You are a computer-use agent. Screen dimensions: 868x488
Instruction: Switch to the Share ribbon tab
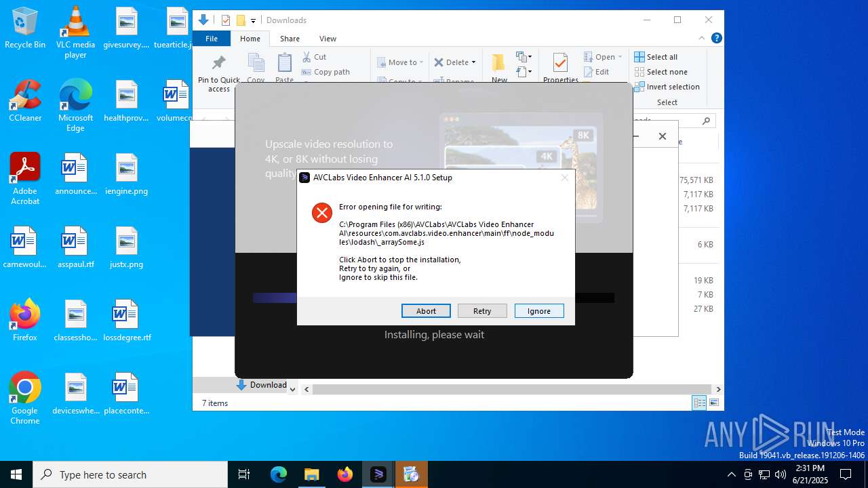(x=290, y=39)
